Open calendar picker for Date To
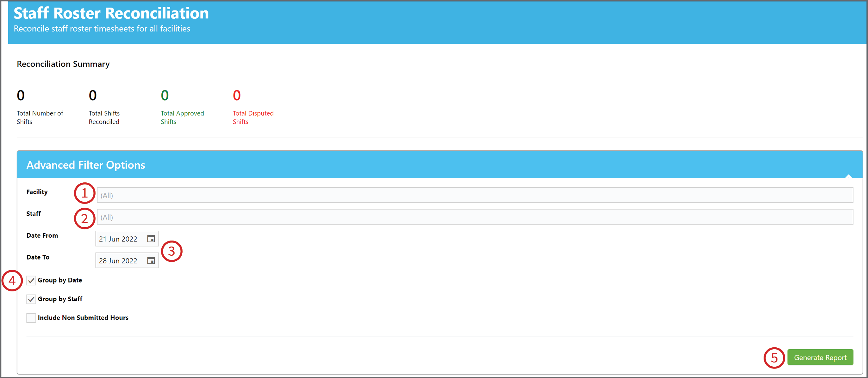The width and height of the screenshot is (868, 378). point(151,260)
